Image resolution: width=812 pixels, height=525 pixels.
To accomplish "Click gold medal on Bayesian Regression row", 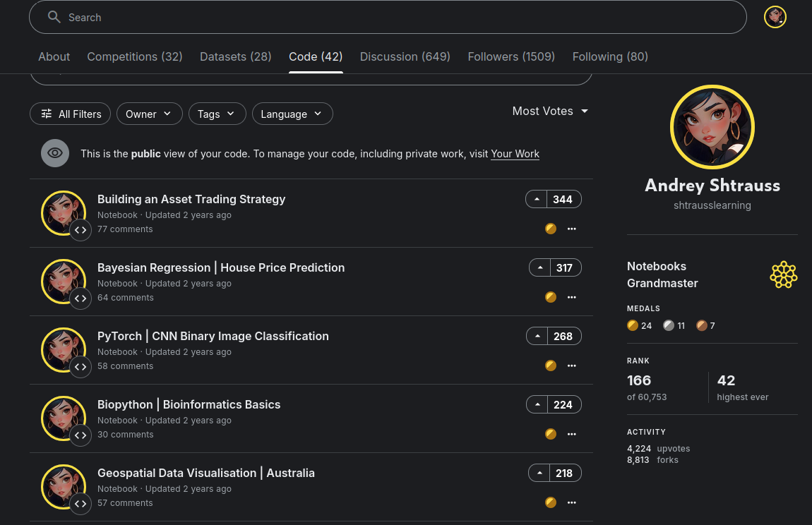I will (551, 296).
